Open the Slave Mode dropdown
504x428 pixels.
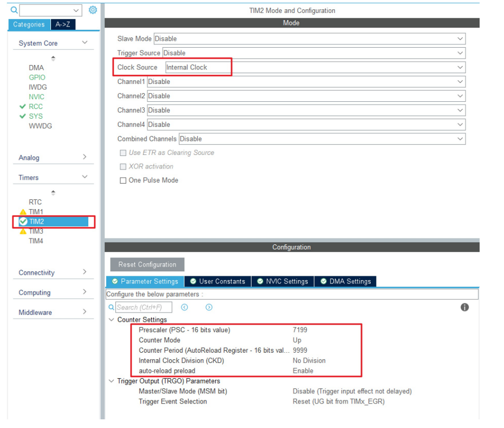[x=309, y=38]
